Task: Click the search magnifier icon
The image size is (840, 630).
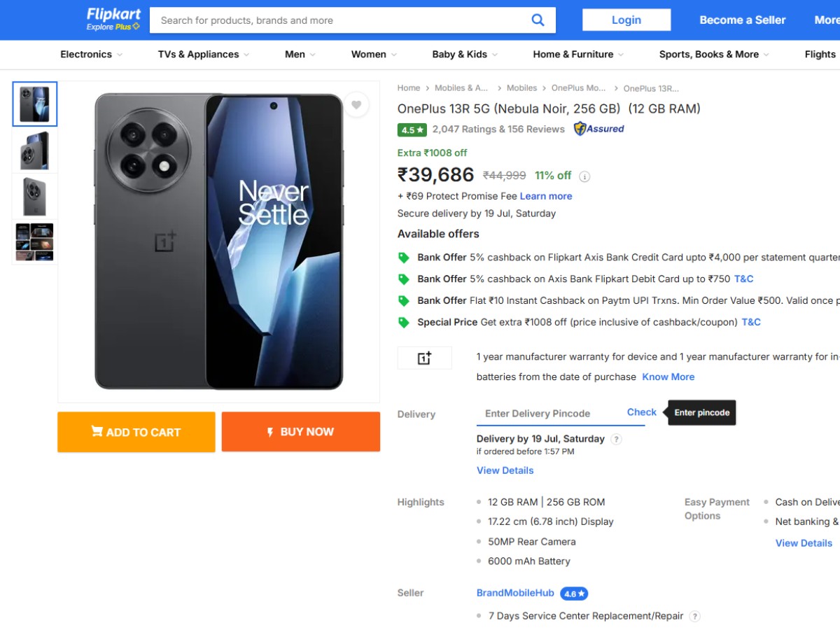Action: (x=538, y=20)
